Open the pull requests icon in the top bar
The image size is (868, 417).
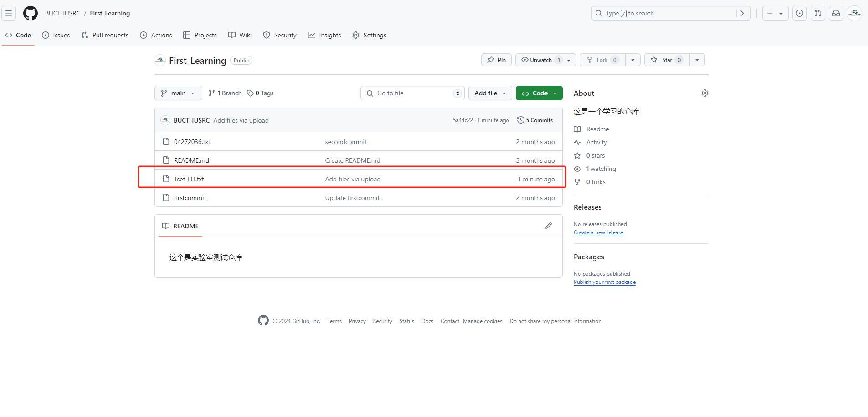pos(818,13)
